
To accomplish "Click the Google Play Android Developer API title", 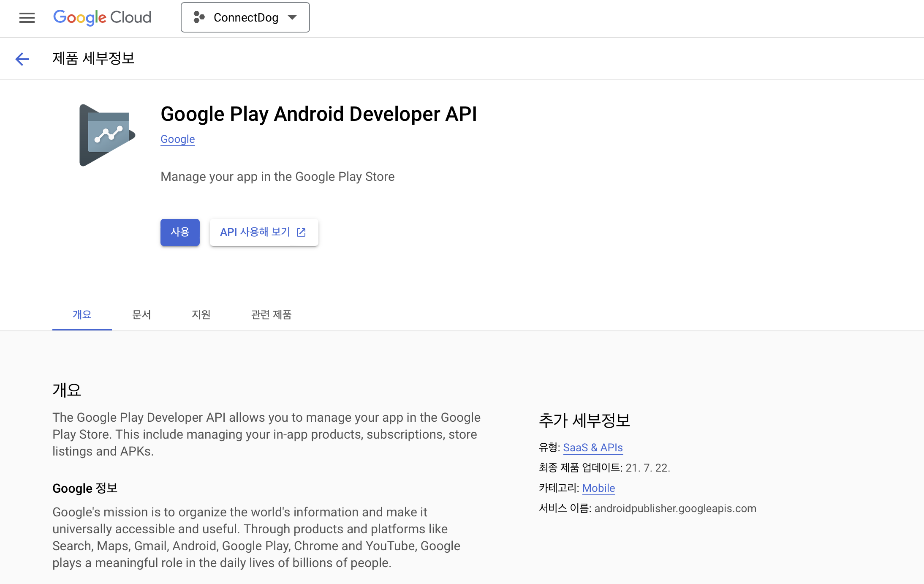I will click(x=319, y=114).
